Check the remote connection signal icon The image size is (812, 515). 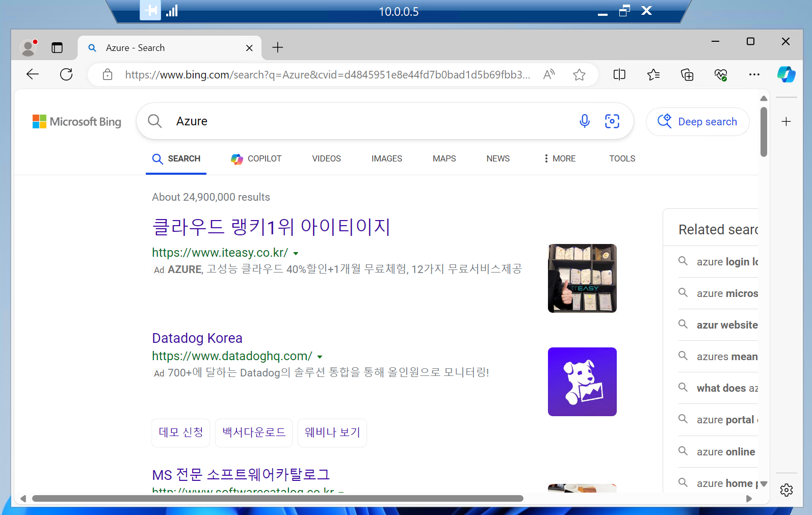click(172, 10)
